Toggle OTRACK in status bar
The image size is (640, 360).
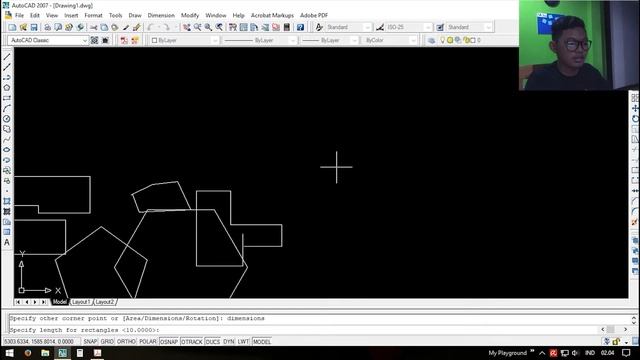[191, 342]
